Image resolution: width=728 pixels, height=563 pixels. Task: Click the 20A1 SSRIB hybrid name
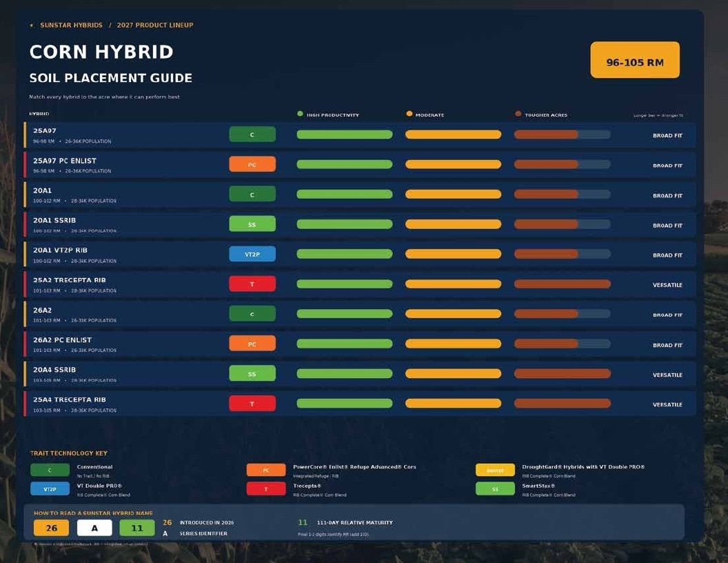point(54,220)
